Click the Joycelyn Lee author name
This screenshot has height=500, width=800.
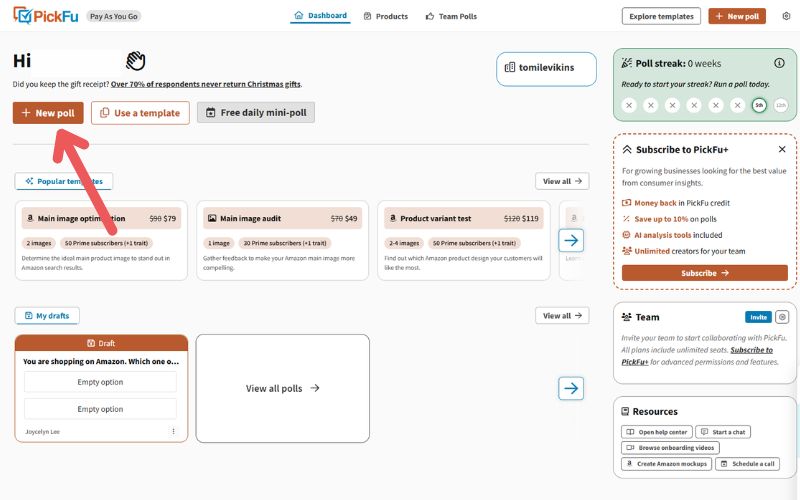(42, 432)
